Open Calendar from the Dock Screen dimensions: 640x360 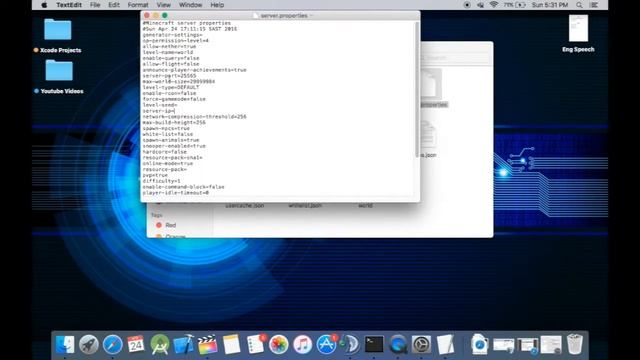click(x=136, y=345)
